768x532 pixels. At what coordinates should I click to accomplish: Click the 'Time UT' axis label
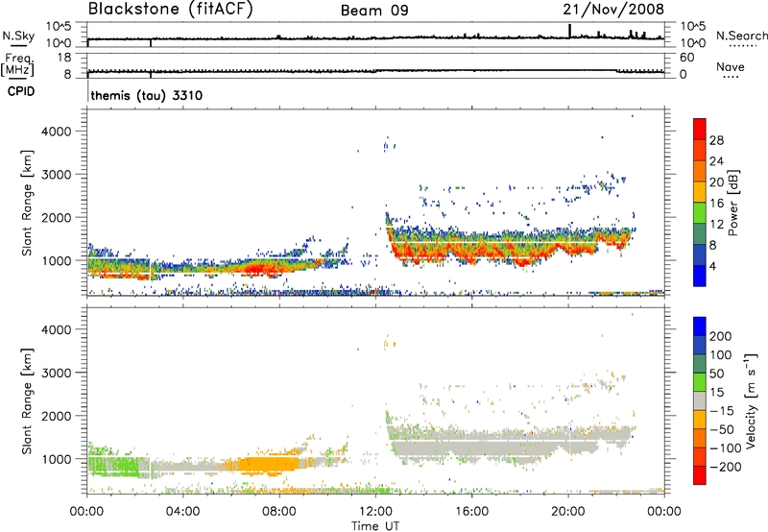pos(375,526)
